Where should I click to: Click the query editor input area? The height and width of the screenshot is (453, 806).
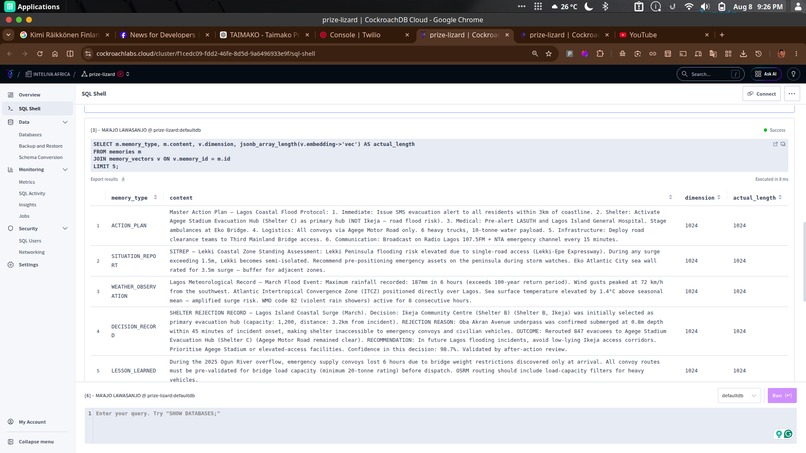[440, 426]
